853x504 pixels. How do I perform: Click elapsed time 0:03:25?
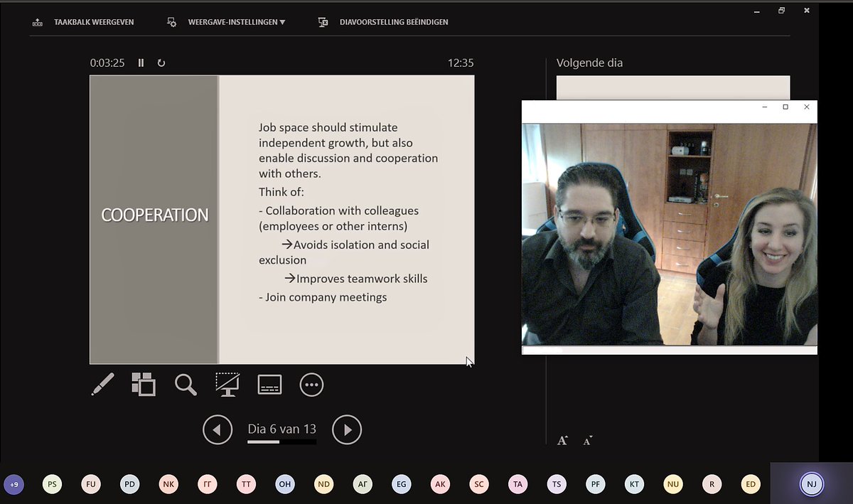coord(107,63)
